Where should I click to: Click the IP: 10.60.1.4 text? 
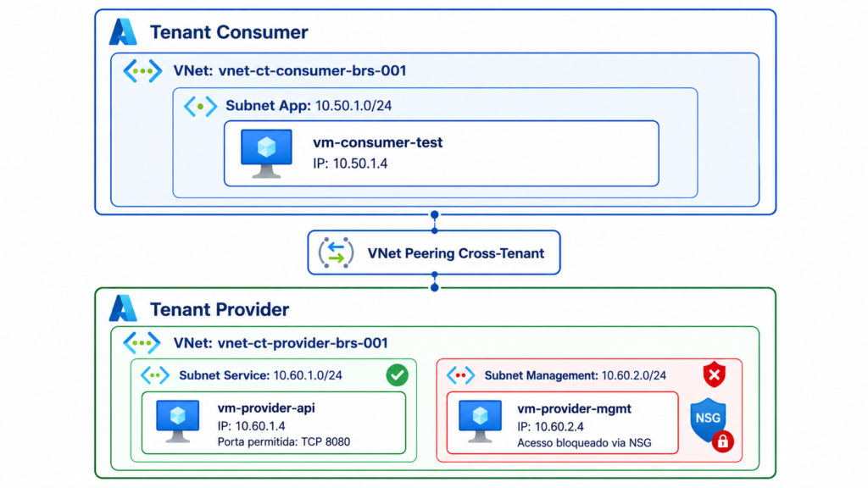pos(251,426)
